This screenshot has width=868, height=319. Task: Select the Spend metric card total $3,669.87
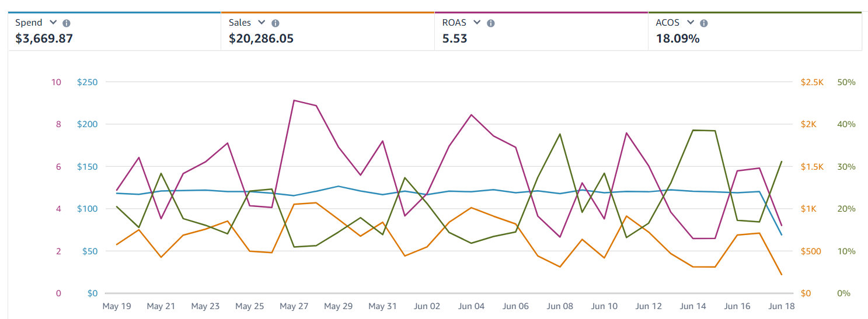[44, 39]
